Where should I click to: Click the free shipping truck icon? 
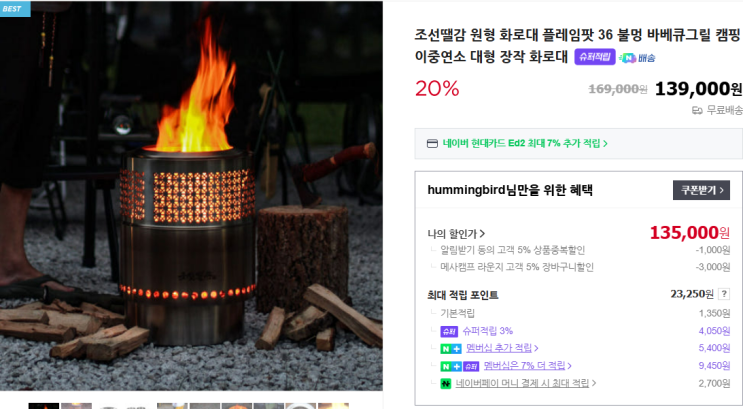point(697,110)
